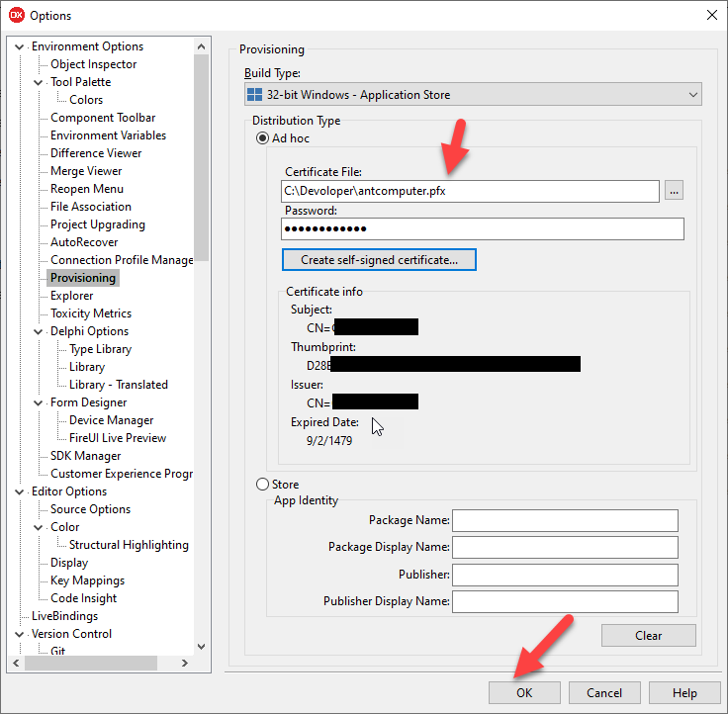Viewport: 728px width, 714px height.
Task: Click the Windows icon in Build Type combo
Action: pyautogui.click(x=258, y=95)
